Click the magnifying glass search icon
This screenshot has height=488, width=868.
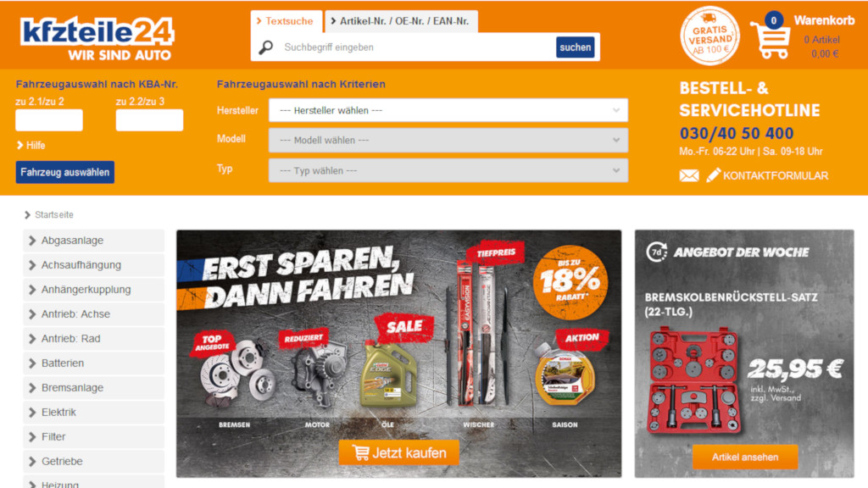[x=266, y=47]
